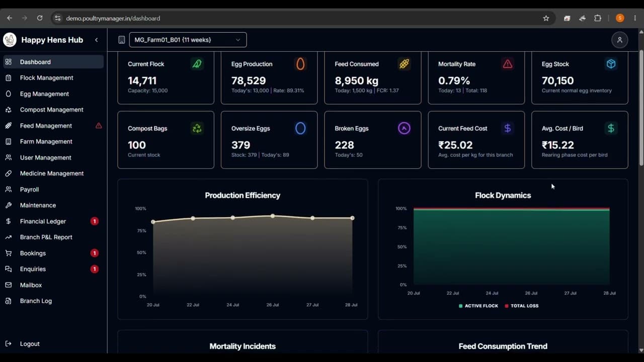Go to Bookings in sidebar
The height and width of the screenshot is (362, 644).
pyautogui.click(x=53, y=253)
